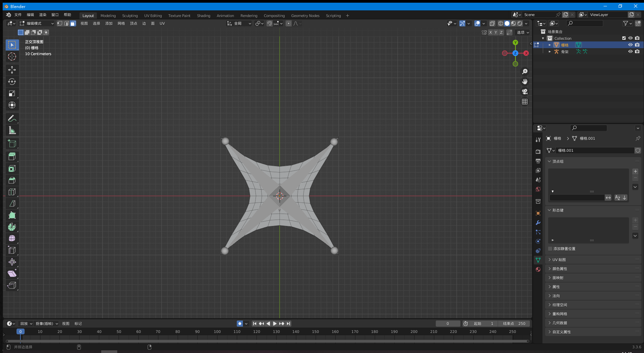This screenshot has width=644, height=353.
Task: Hide the 栅格 object in viewport
Action: click(630, 45)
